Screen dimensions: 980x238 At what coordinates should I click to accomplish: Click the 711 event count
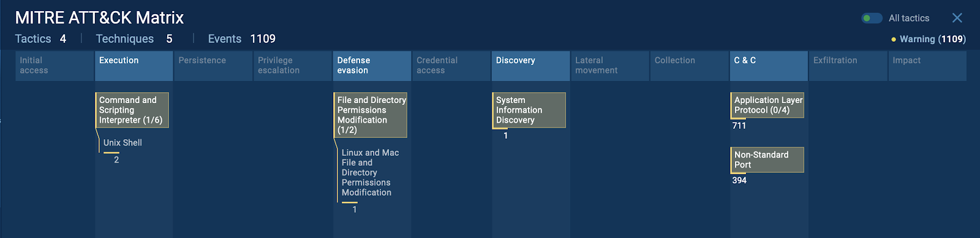tap(739, 126)
